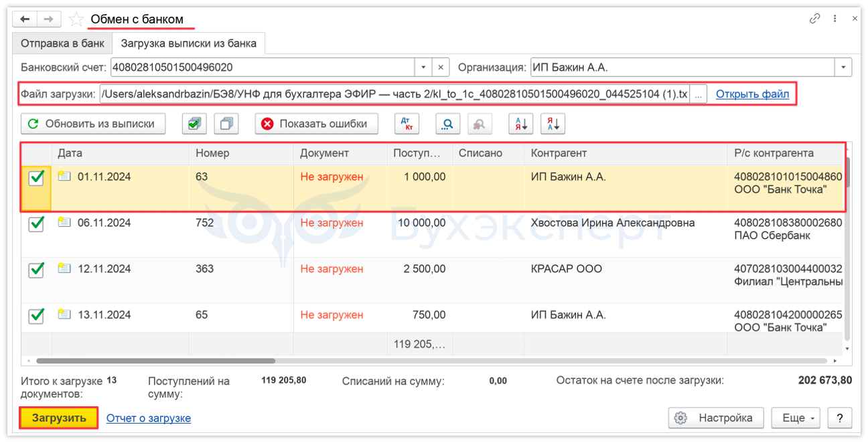868x443 pixels.
Task: Sort list descending Я-А
Action: (x=553, y=124)
